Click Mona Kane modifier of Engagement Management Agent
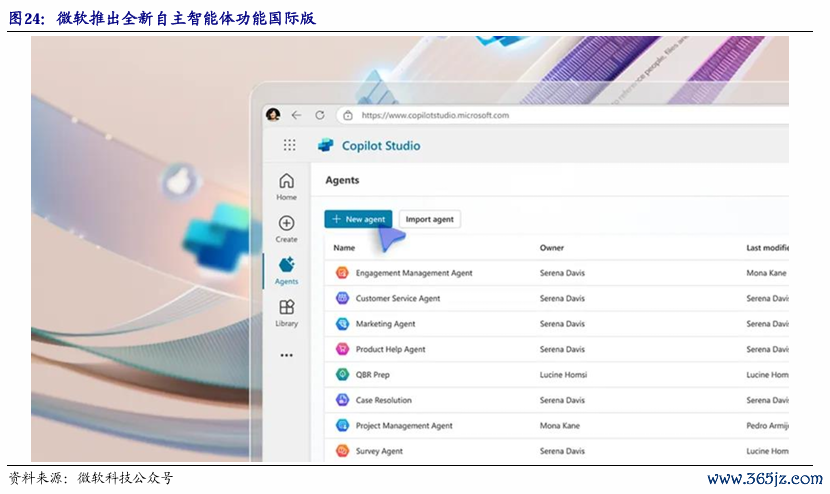 (766, 273)
